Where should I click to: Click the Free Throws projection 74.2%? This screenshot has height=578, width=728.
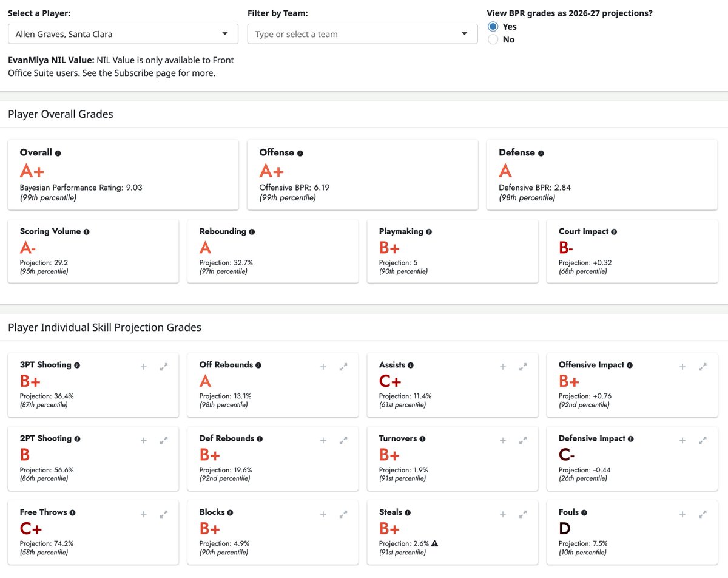pyautogui.click(x=47, y=543)
